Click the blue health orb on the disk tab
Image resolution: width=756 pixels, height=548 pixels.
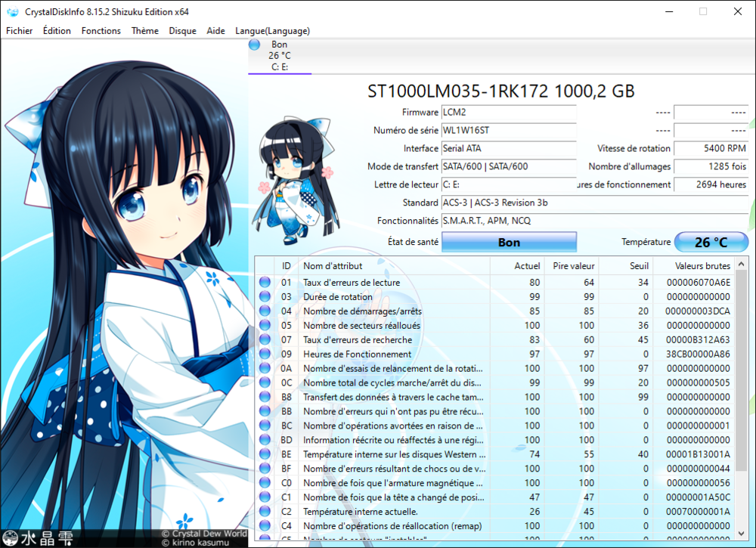(x=255, y=45)
